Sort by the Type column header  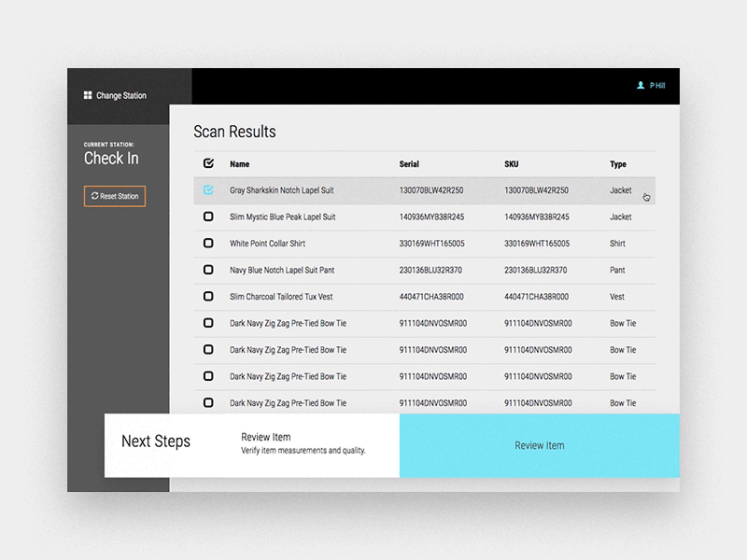618,164
